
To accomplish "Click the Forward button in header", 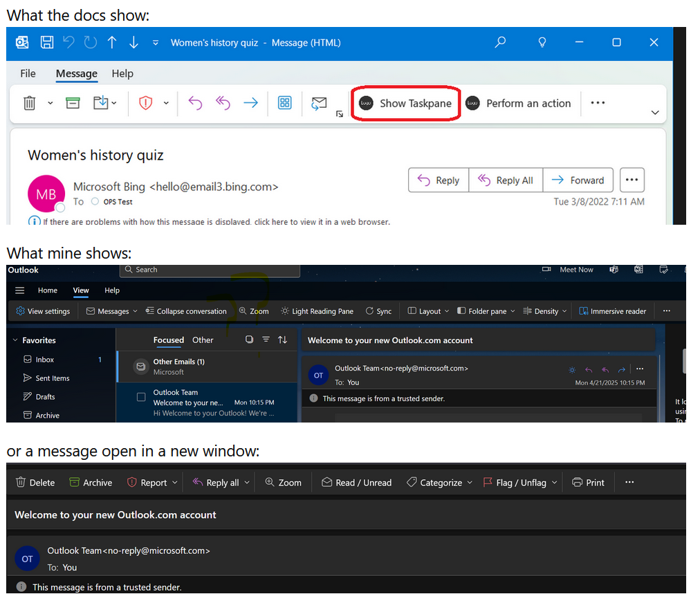I will 578,180.
